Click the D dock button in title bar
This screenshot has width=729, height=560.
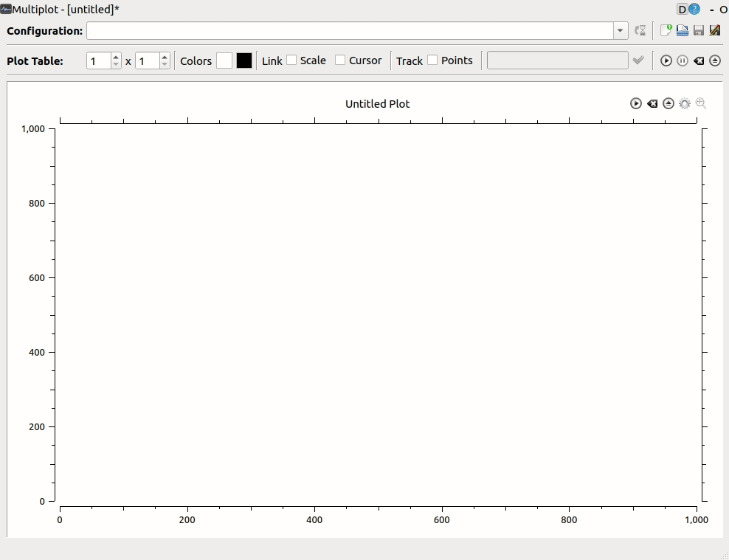[682, 9]
